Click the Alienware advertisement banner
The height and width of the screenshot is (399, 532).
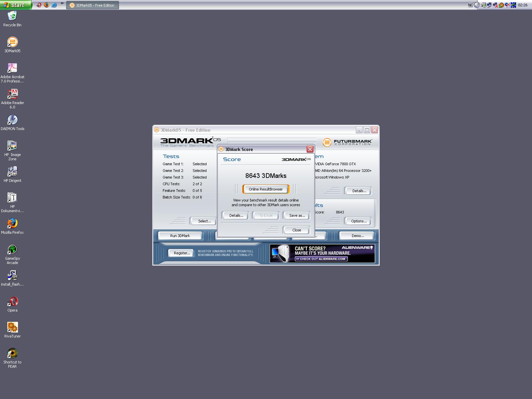pyautogui.click(x=322, y=253)
